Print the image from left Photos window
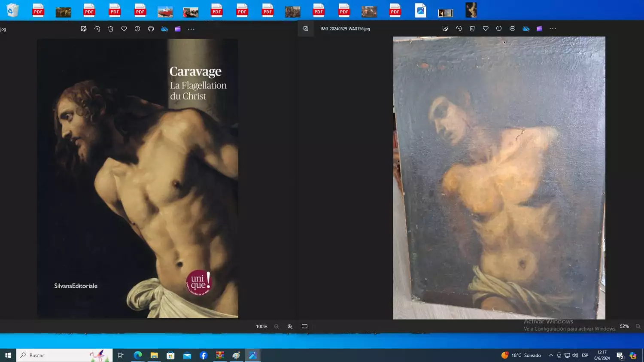Viewport: 644px width, 362px height. (151, 29)
